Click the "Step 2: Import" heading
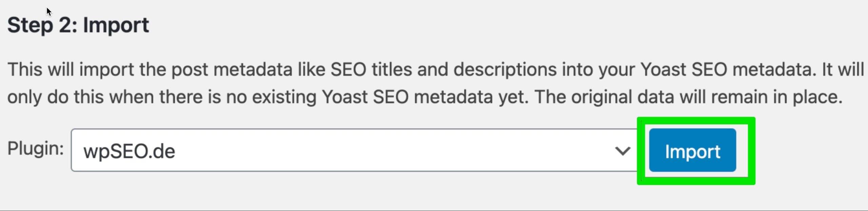Viewport: 868px width, 211px height. pyautogui.click(x=78, y=25)
